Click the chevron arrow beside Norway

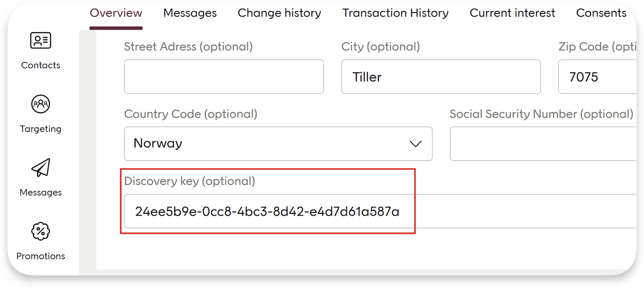tap(416, 144)
